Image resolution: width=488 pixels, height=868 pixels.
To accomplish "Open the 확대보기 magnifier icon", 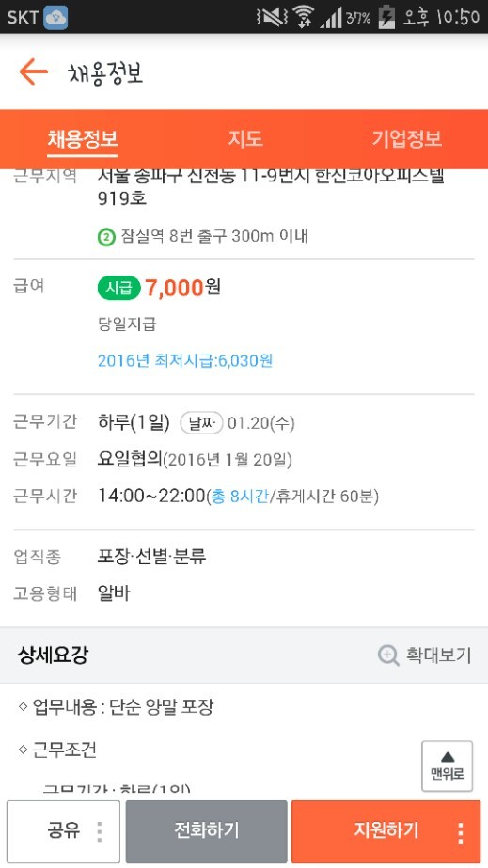I will click(x=388, y=655).
